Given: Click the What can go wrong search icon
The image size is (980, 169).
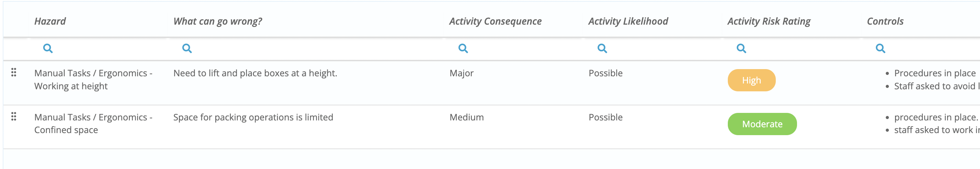Looking at the screenshot, I should coord(187,49).
